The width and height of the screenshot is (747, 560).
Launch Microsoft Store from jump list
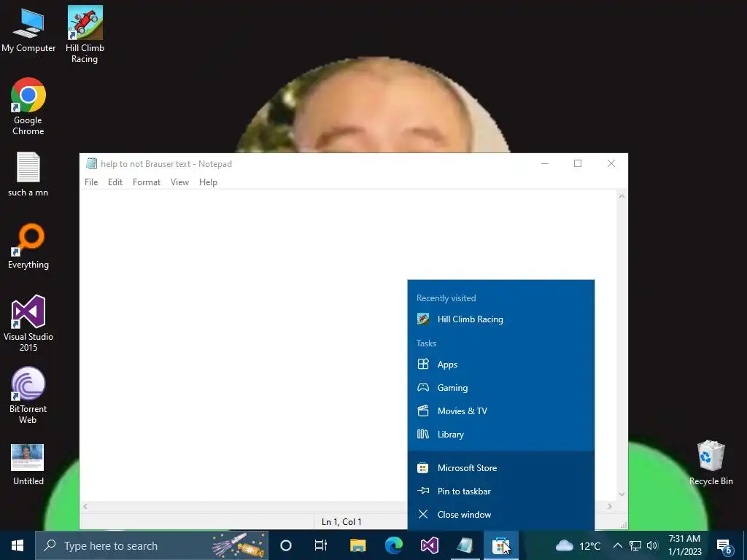pos(500,467)
